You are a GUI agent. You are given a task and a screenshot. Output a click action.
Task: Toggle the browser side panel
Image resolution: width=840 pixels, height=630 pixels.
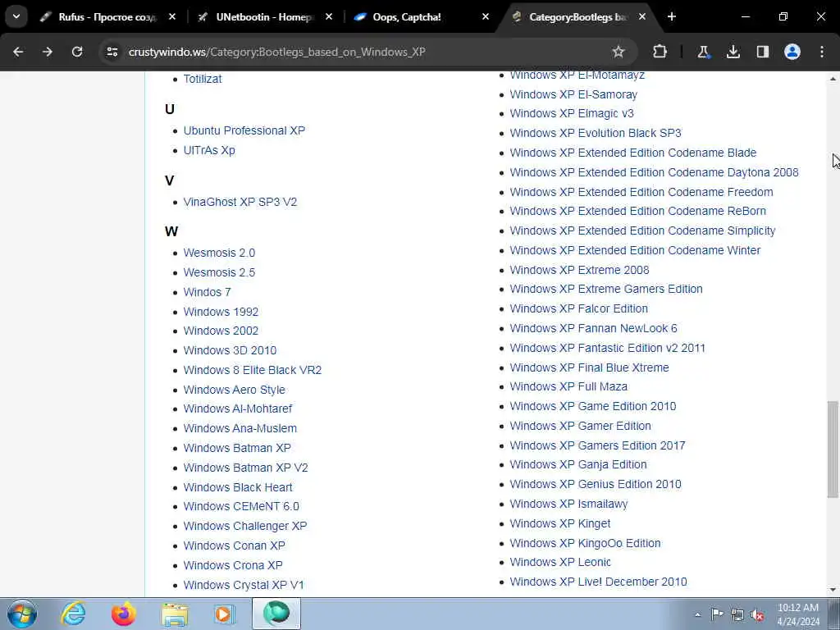[763, 52]
